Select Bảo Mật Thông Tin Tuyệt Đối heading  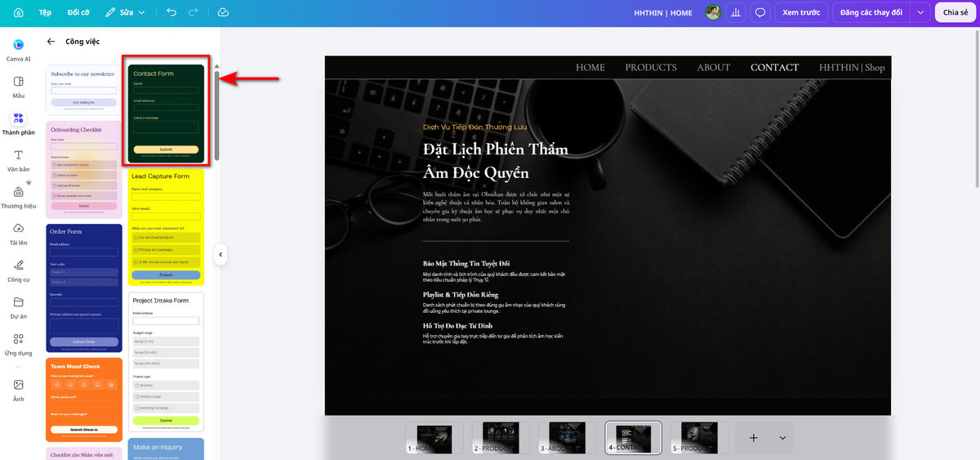(466, 263)
